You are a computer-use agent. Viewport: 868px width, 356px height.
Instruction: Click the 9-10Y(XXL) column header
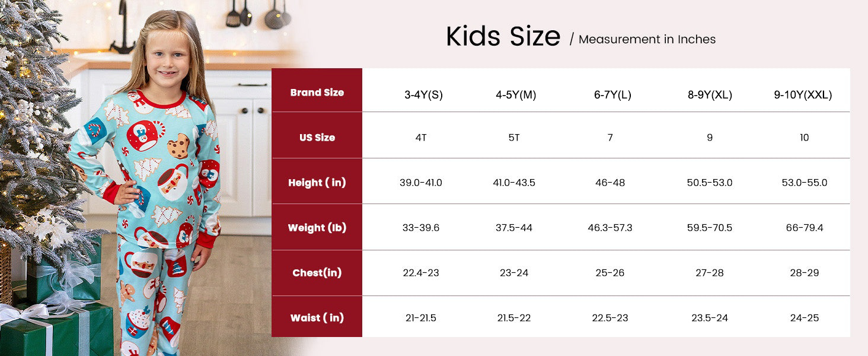pos(803,95)
